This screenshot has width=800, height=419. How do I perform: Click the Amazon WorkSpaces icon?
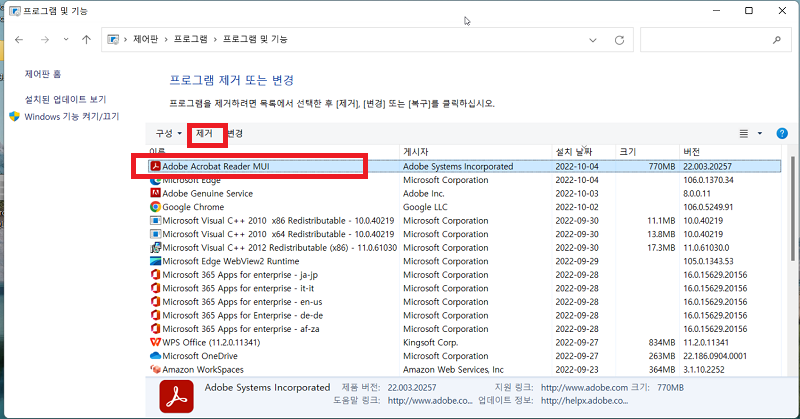(x=156, y=369)
